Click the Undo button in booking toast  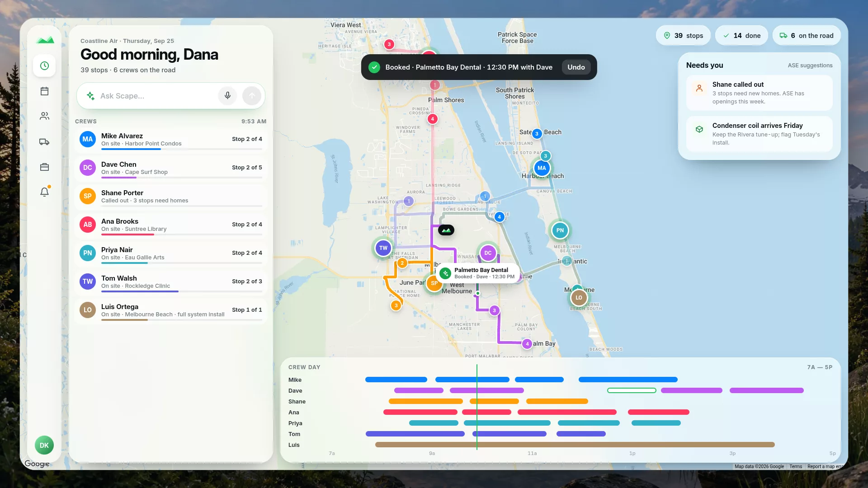(x=576, y=67)
